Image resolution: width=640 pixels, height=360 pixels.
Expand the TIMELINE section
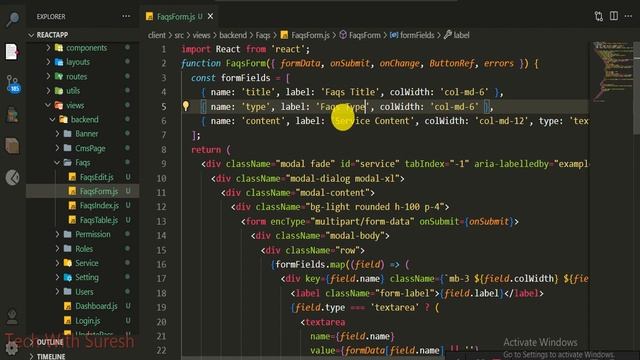pyautogui.click(x=51, y=356)
